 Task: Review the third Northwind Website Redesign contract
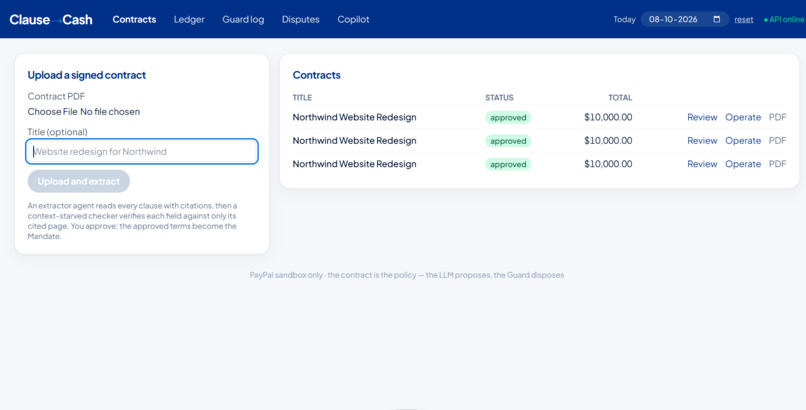702,164
